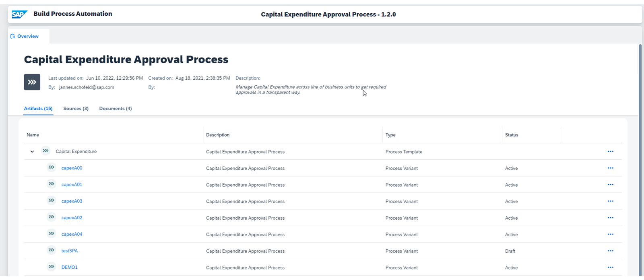Click the Draft status of testSPA

510,251
